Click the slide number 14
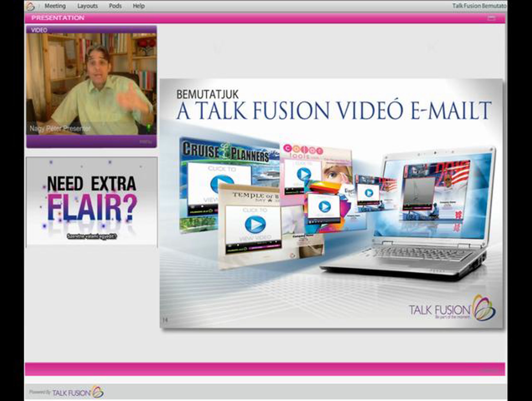Screen dimensions: 532x401 click(165, 320)
